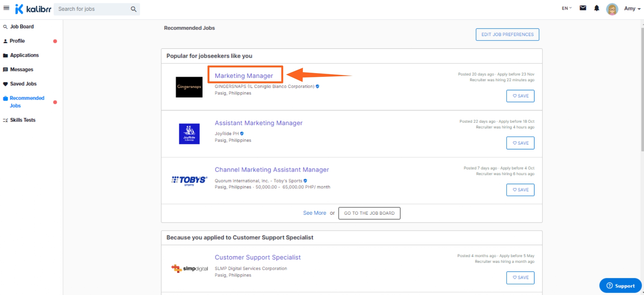
Task: Open Skills Tests from sidebar
Action: 23,120
